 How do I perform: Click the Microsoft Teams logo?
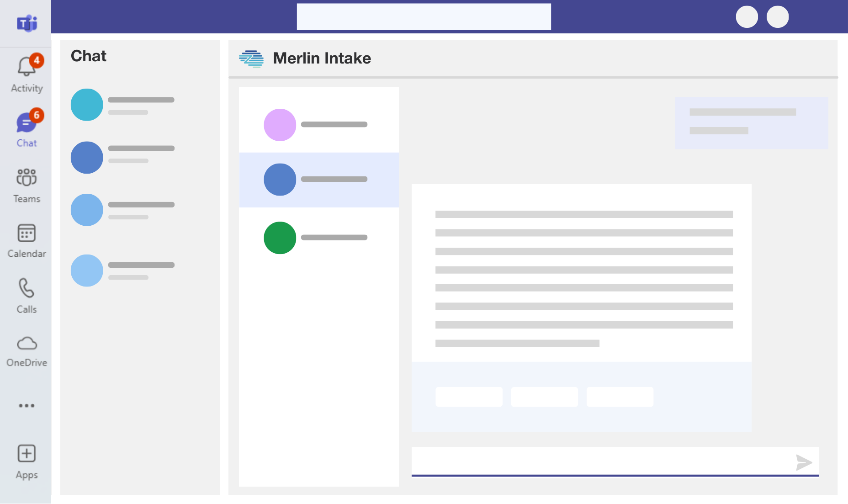(x=27, y=23)
